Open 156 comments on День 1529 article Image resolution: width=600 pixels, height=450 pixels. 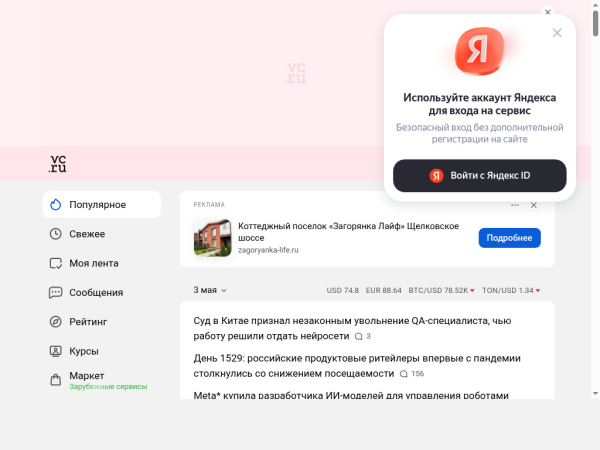coord(412,374)
